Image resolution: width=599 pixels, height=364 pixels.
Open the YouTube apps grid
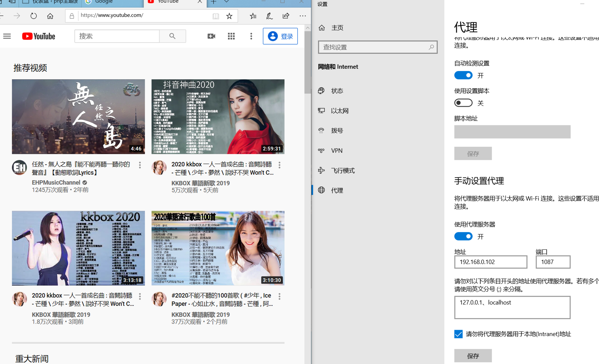[x=231, y=36]
